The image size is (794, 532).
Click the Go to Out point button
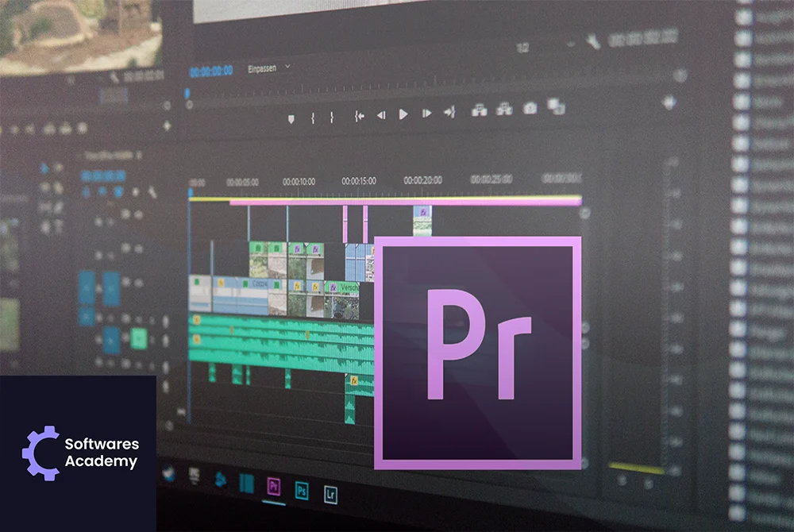tap(449, 112)
